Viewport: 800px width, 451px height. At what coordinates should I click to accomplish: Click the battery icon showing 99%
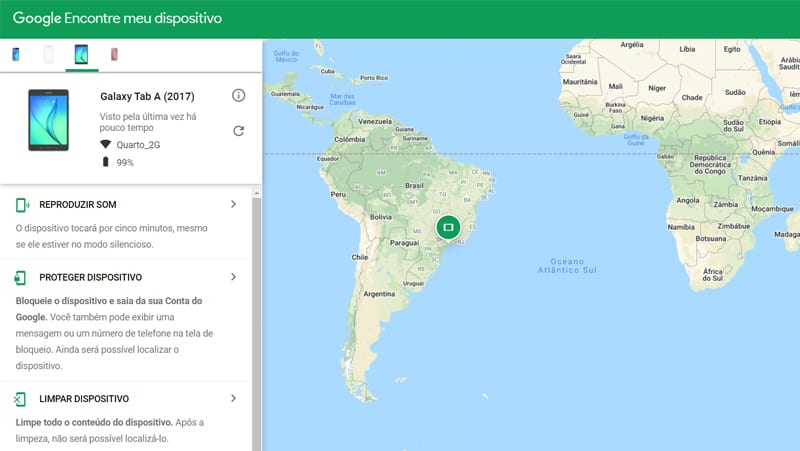click(x=105, y=162)
